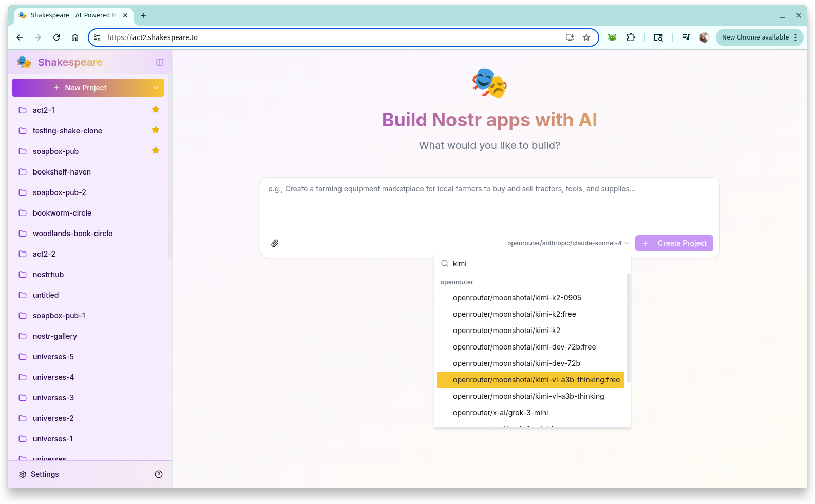Bookmark this page with the star icon

point(586,37)
